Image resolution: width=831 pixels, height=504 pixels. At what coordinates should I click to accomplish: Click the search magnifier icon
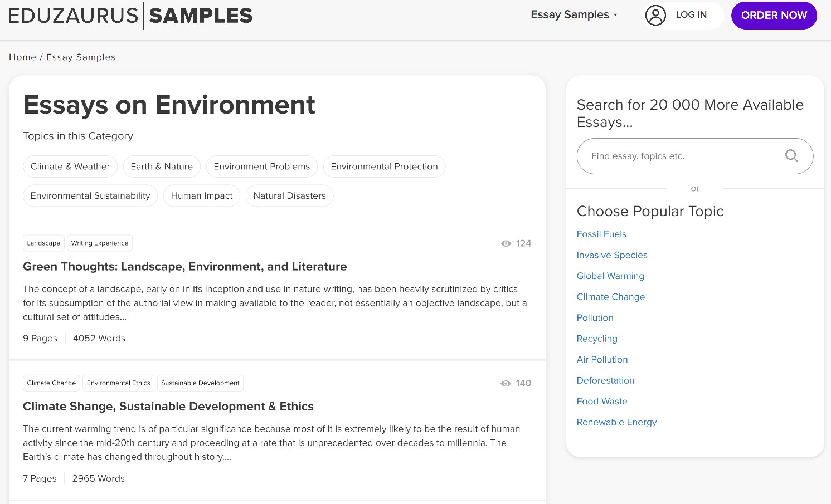coord(791,156)
